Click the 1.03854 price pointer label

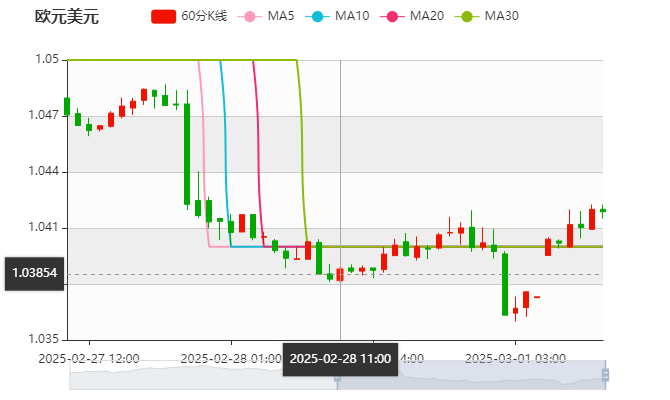click(34, 272)
